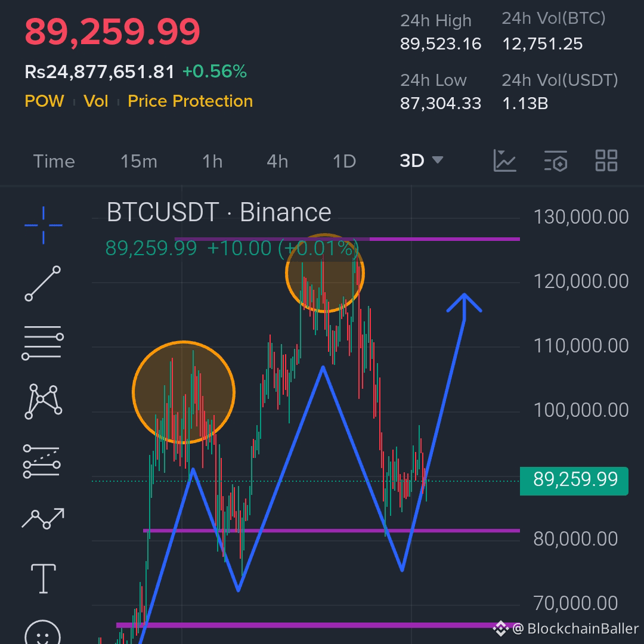Expand the 3D timeframe dropdown

point(421,161)
